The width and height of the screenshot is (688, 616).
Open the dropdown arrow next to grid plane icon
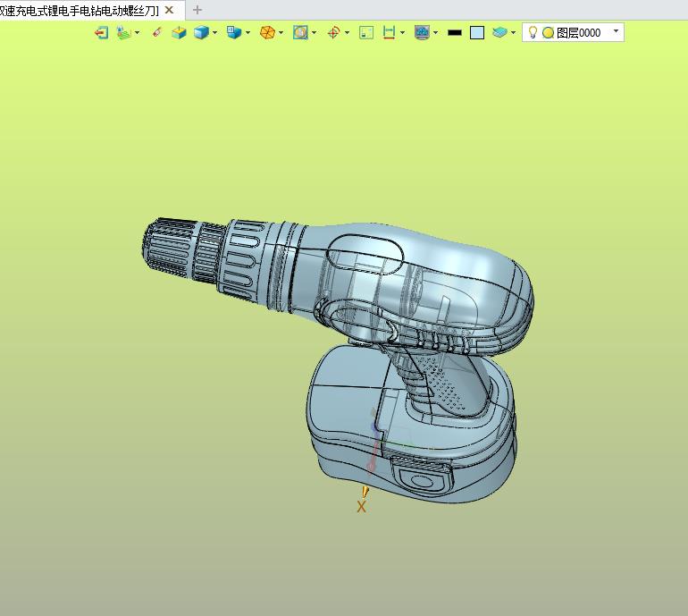tap(138, 32)
